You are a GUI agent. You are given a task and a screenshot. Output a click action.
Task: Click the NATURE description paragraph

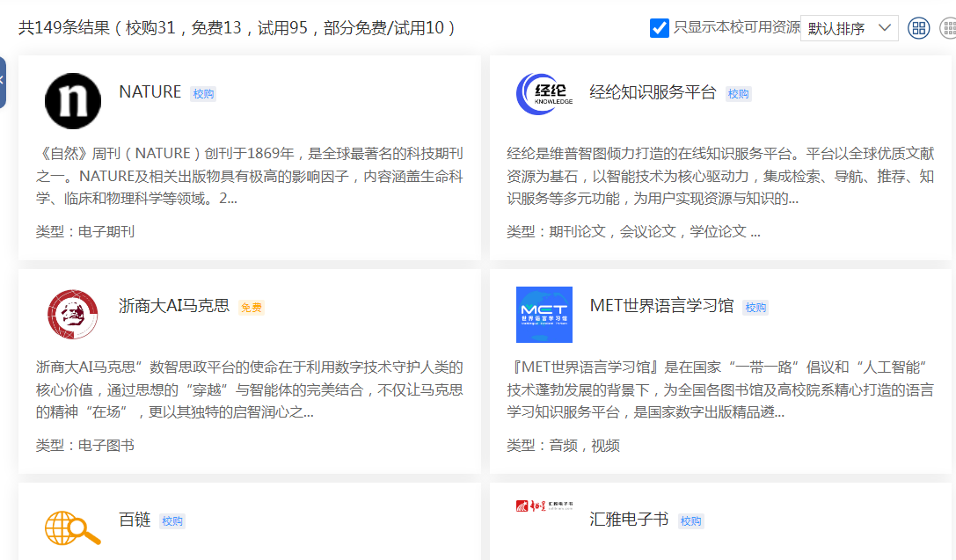(250, 176)
